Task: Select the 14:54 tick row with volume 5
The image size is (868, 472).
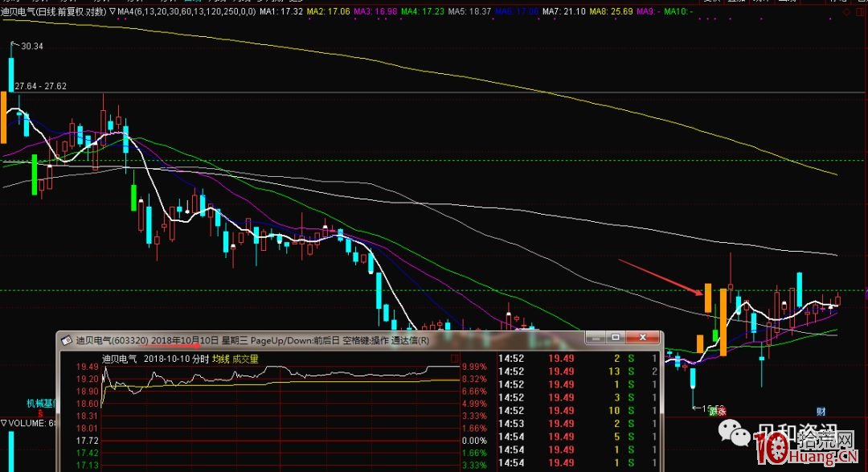Action: [x=577, y=437]
